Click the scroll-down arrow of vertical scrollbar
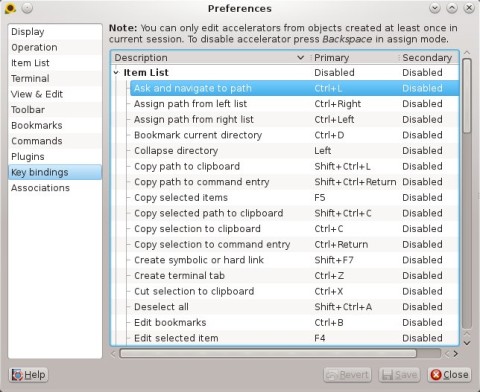 click(x=467, y=343)
